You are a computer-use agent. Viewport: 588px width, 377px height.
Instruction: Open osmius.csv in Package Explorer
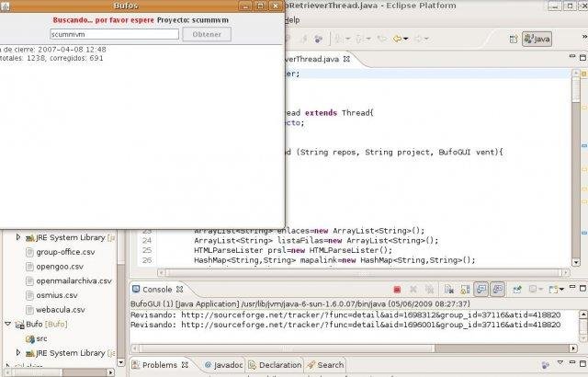tap(57, 295)
